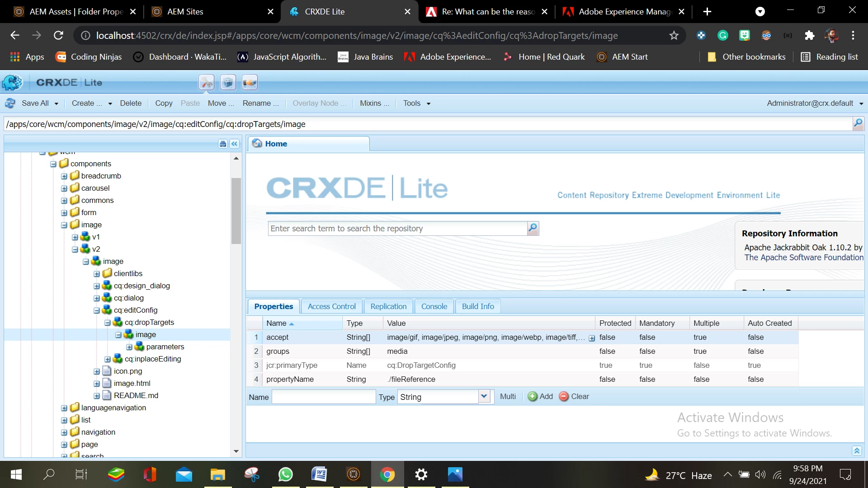The image size is (868, 488).
Task: Click the Clear red minus icon
Action: click(x=564, y=397)
